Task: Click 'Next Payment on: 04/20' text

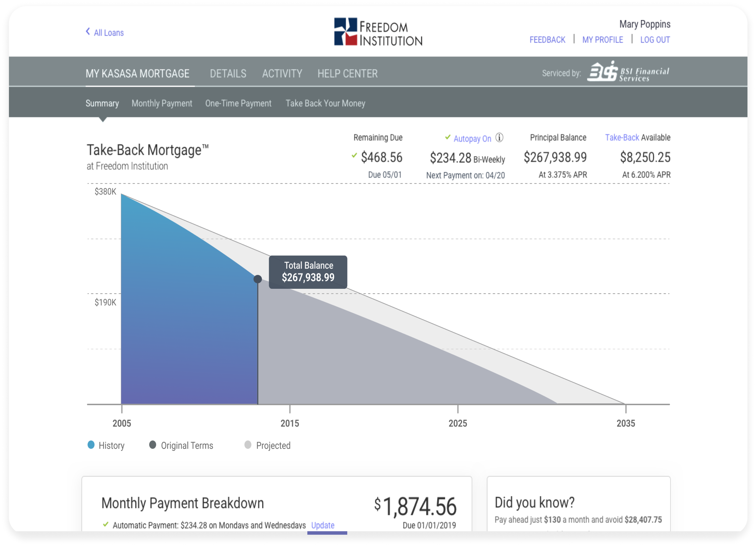Action: 465,175
